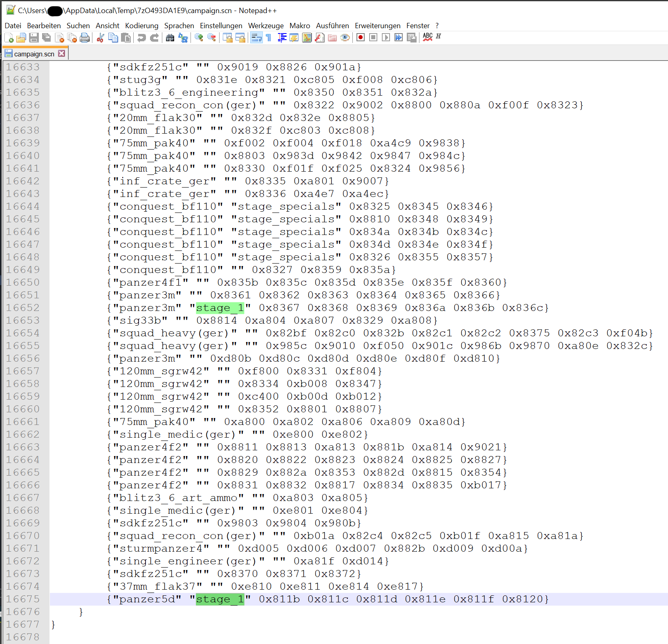Screen dimensions: 668x644
Task: Open the Ansicht menu
Action: coord(108,26)
